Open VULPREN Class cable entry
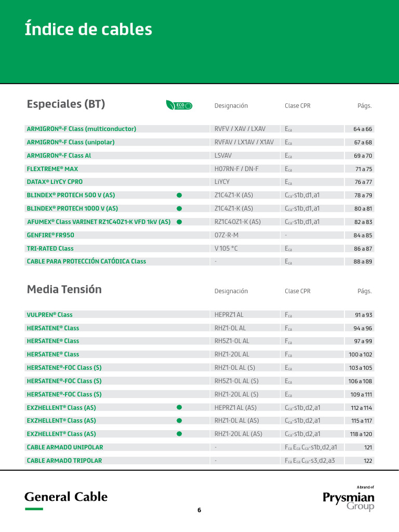The height and width of the screenshot is (532, 399). [49, 315]
